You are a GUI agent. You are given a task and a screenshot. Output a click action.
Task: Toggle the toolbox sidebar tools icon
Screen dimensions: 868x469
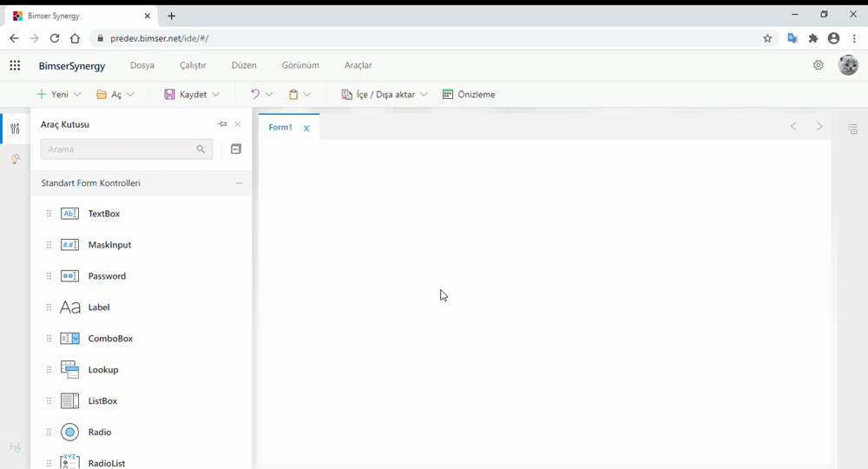click(15, 129)
